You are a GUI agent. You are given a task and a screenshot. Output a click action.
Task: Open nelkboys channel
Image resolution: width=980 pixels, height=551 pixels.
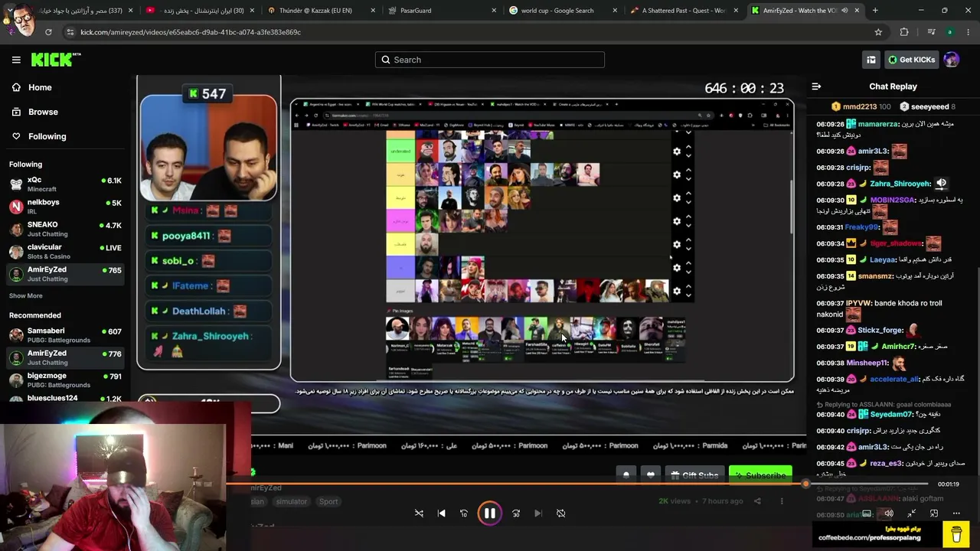[x=65, y=207]
